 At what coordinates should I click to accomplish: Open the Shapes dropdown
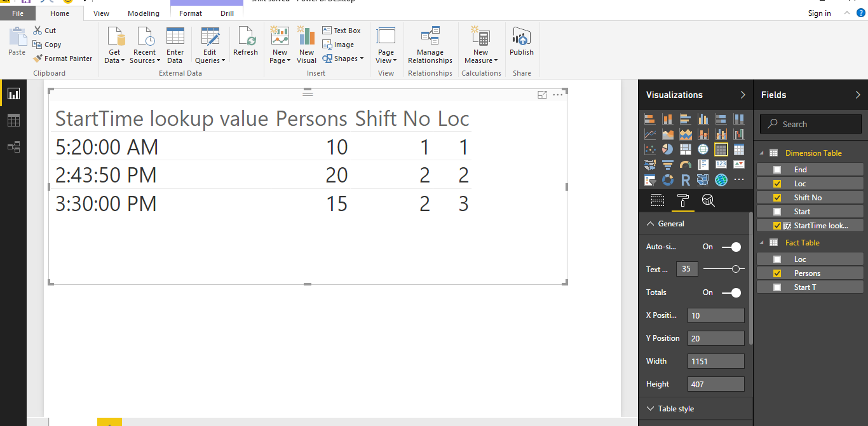point(343,58)
